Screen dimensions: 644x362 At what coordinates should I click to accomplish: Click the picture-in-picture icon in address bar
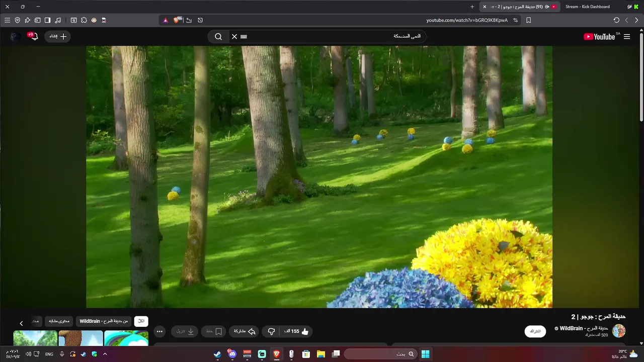[200, 20]
